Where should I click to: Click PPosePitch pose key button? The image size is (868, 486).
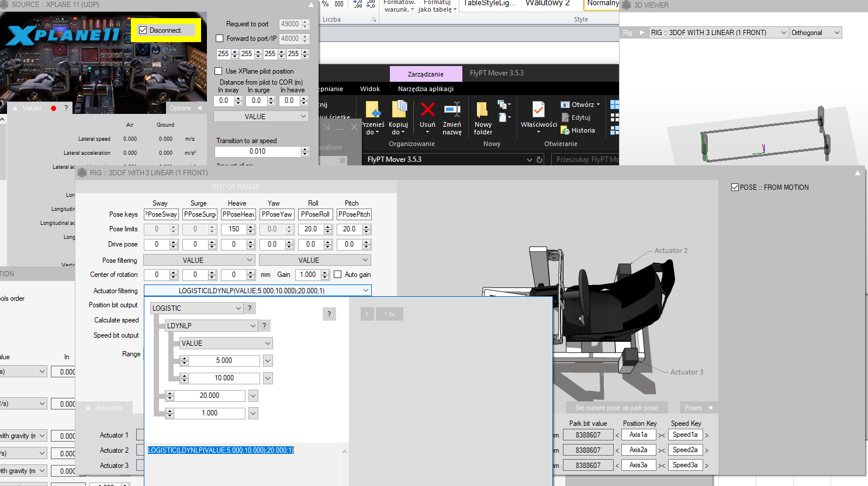[x=354, y=214]
